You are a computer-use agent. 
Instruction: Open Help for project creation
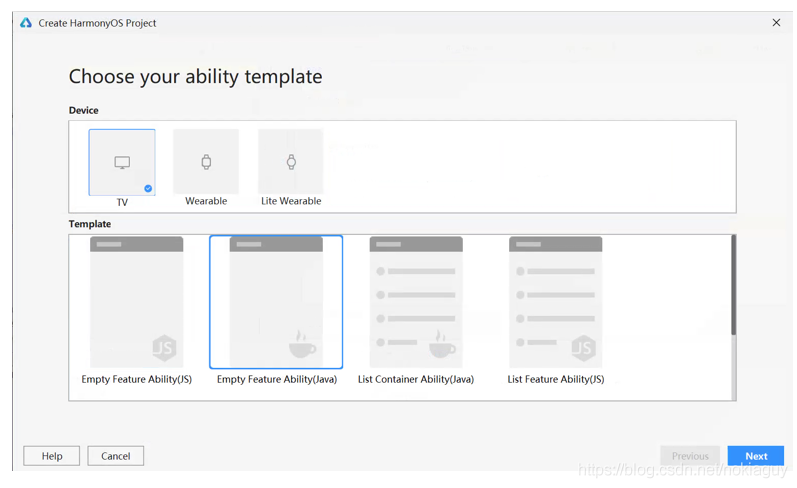point(51,456)
